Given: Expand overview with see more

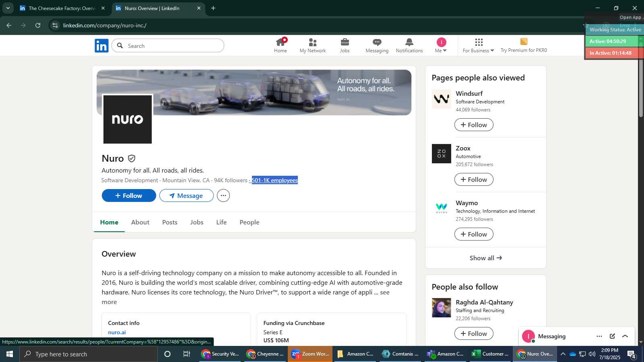Looking at the screenshot, I should tap(384, 292).
